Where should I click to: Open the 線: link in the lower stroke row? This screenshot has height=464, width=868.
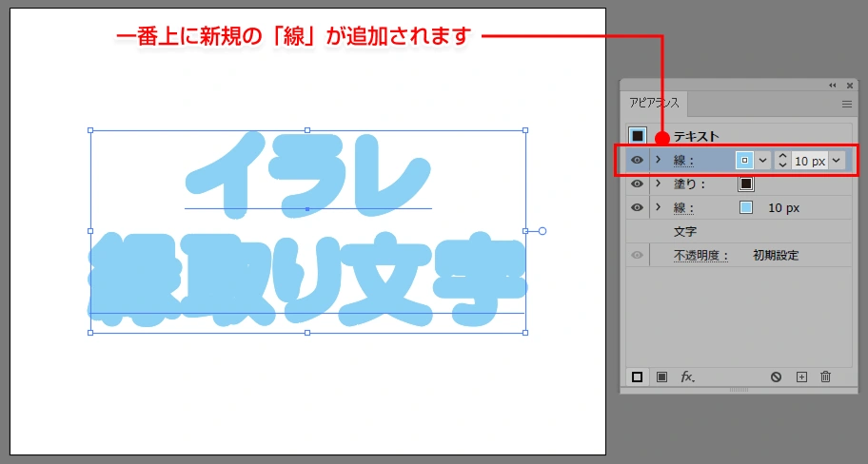[x=683, y=208]
